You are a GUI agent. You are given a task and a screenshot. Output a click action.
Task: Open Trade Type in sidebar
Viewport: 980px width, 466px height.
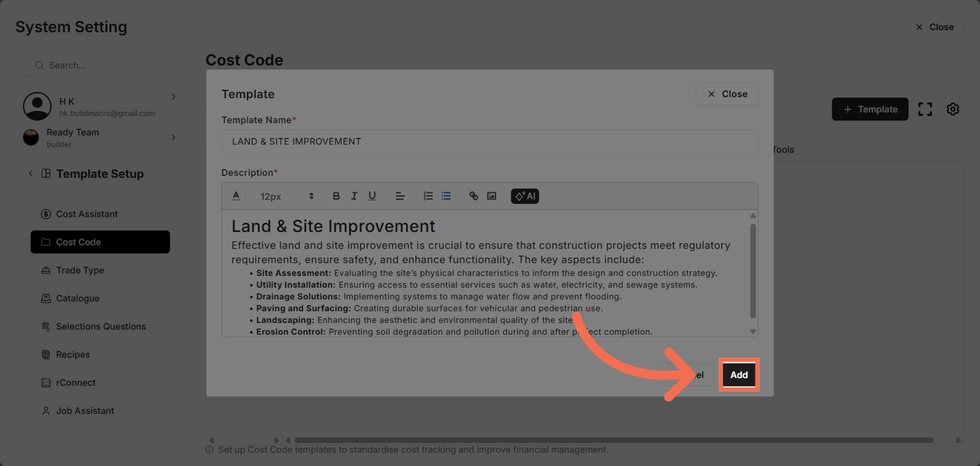[x=80, y=270]
